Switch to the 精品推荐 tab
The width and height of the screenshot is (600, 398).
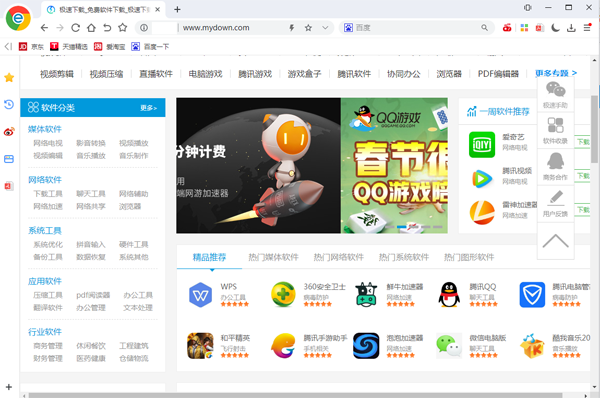tap(209, 257)
